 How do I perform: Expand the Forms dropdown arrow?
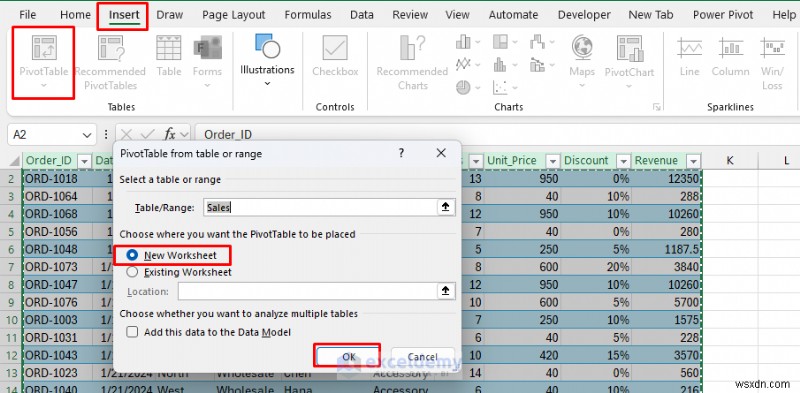pos(207,85)
